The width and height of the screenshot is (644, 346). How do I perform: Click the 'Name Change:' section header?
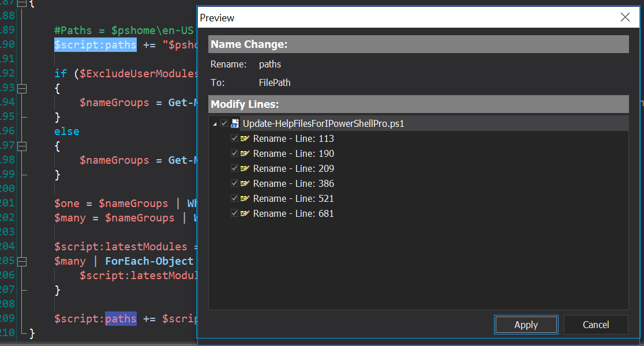pos(418,44)
